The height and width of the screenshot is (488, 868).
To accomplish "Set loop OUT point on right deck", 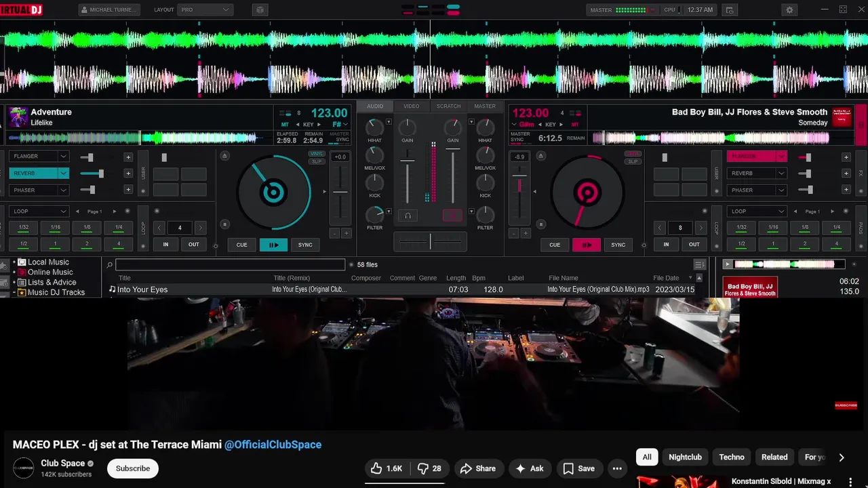I will tap(694, 245).
